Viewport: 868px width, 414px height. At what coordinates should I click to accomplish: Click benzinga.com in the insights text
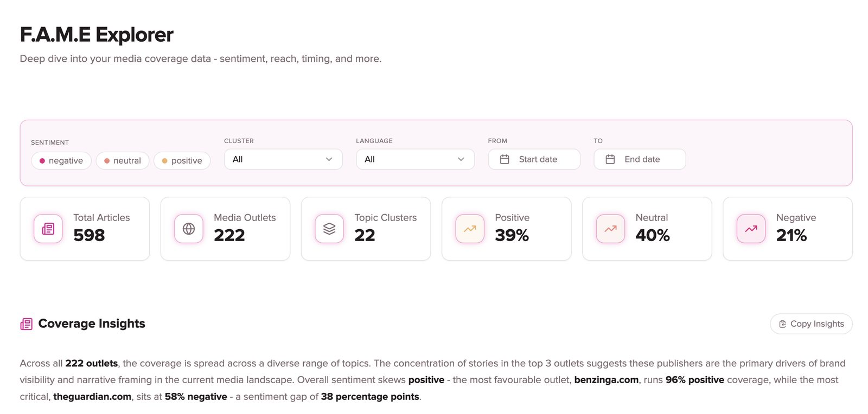(607, 380)
